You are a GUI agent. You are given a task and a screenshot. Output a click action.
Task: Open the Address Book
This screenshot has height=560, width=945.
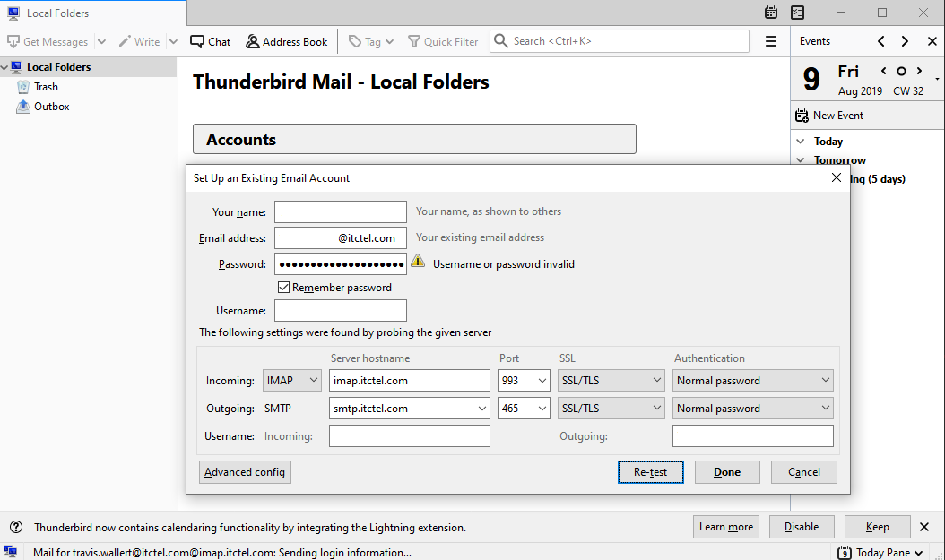click(x=287, y=41)
